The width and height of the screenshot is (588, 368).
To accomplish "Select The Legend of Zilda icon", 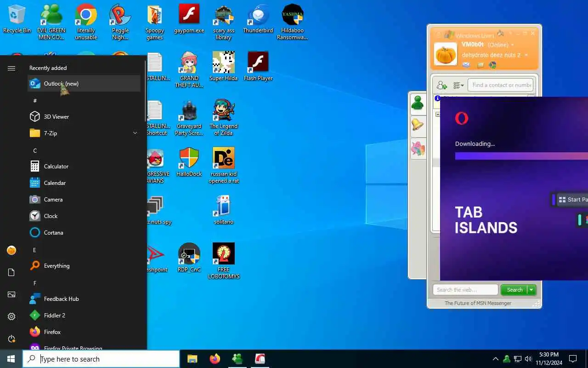I will click(224, 118).
